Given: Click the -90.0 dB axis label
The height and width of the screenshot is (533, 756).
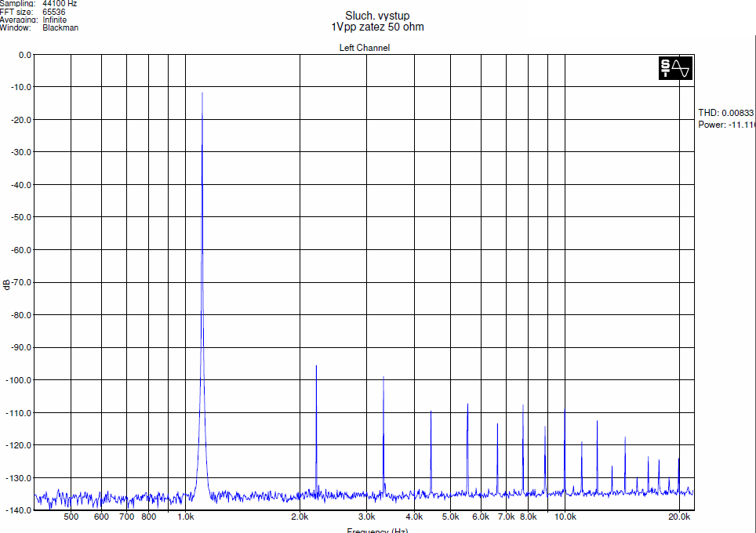Looking at the screenshot, I should 21,347.
